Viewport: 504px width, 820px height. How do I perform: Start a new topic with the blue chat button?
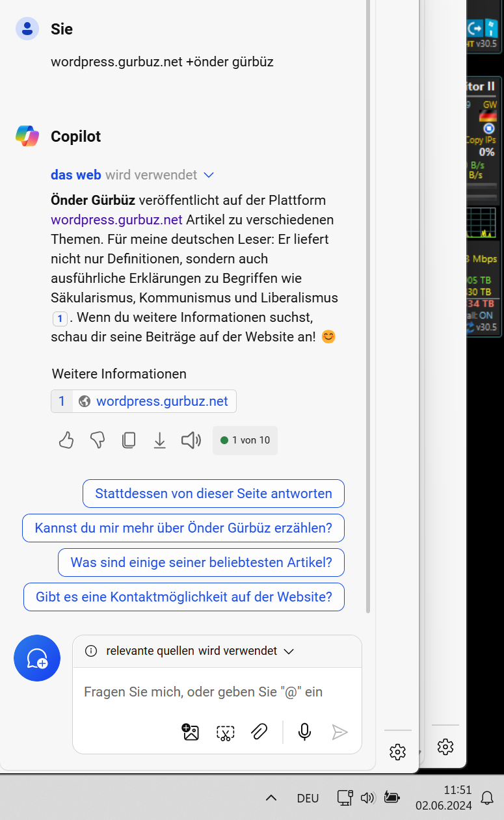click(x=37, y=658)
